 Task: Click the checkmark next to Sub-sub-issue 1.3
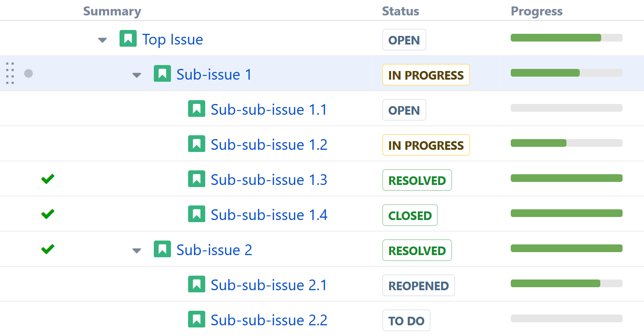[48, 178]
